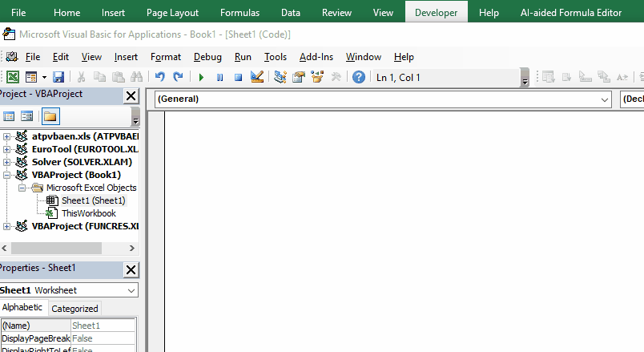Click the Paste clipboard icon

pos(119,77)
